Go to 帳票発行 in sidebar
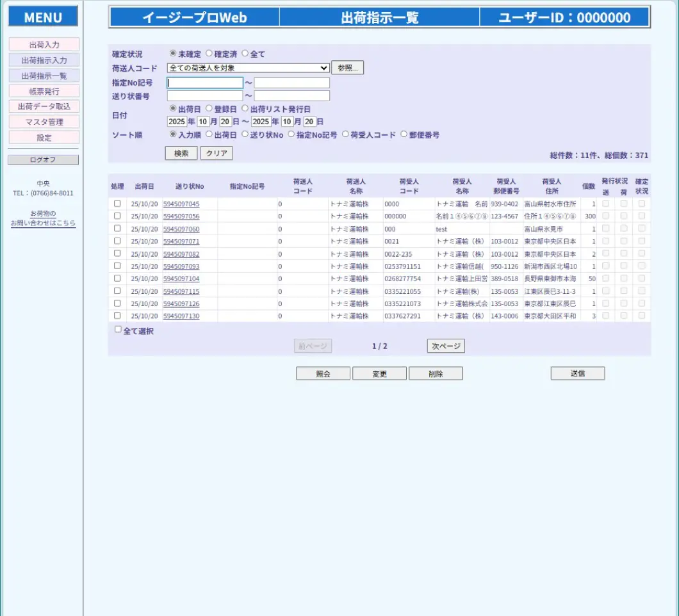The width and height of the screenshot is (679, 616). point(44,91)
